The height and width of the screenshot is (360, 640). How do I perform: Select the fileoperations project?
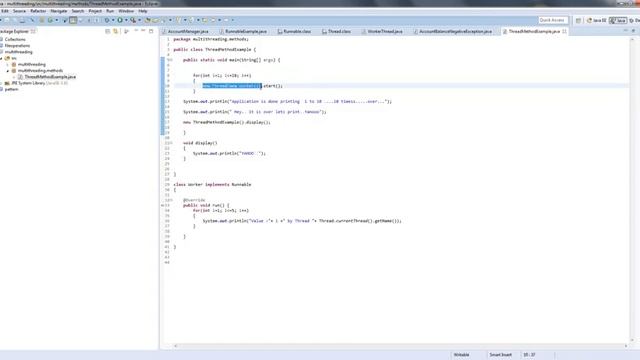(17, 46)
